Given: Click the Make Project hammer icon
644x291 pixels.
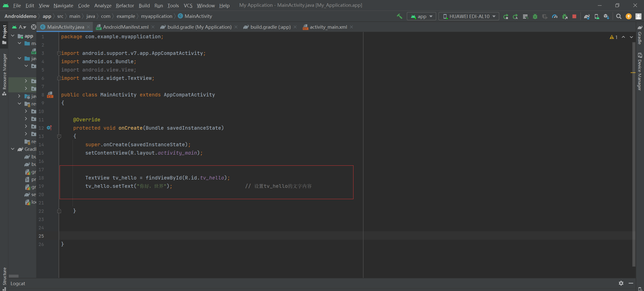Looking at the screenshot, I should pyautogui.click(x=399, y=16).
